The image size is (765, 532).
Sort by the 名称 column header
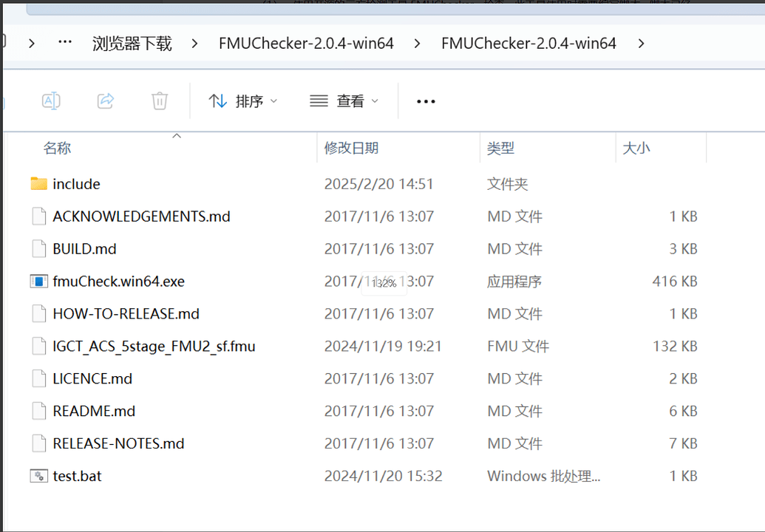(x=57, y=148)
